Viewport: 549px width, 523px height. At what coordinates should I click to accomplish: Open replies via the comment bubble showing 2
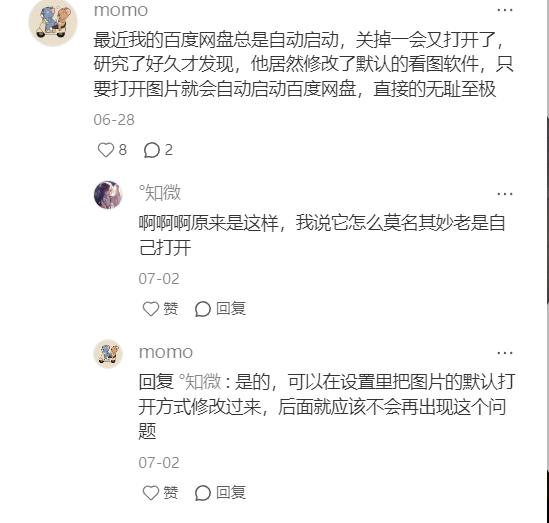pos(152,150)
